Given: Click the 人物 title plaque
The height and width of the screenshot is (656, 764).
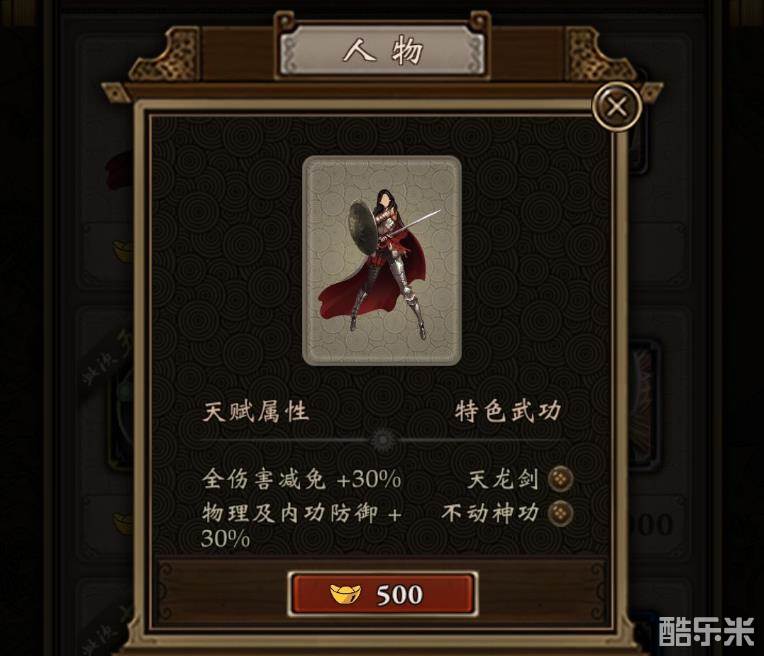Looking at the screenshot, I should 382,50.
